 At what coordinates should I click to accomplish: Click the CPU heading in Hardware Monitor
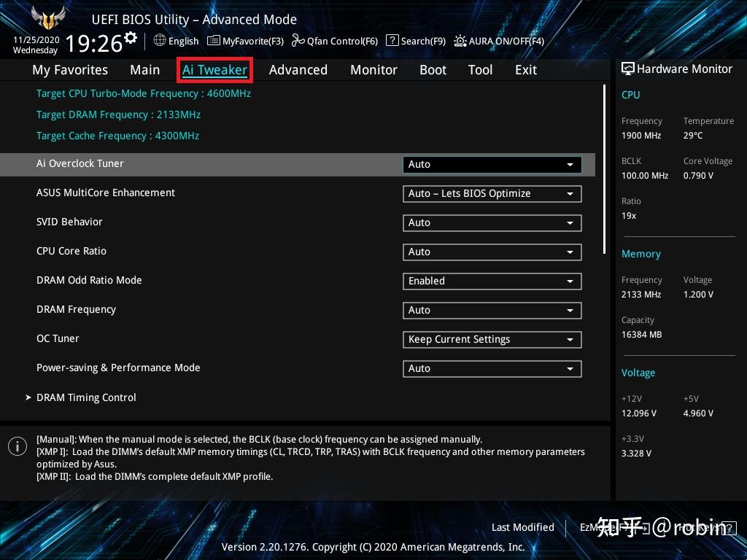pyautogui.click(x=631, y=96)
